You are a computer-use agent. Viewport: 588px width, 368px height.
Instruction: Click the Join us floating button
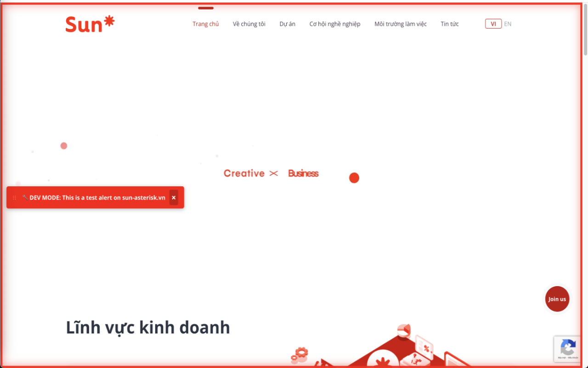(x=557, y=299)
